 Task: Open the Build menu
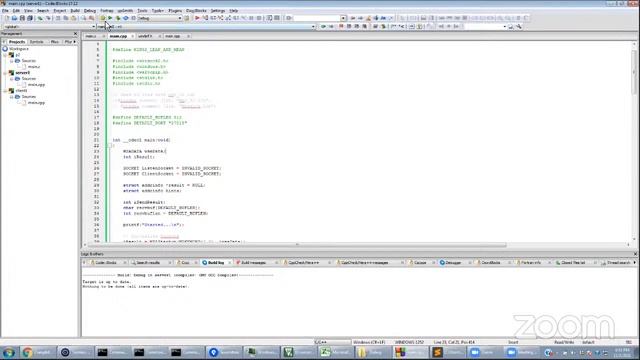[75, 11]
